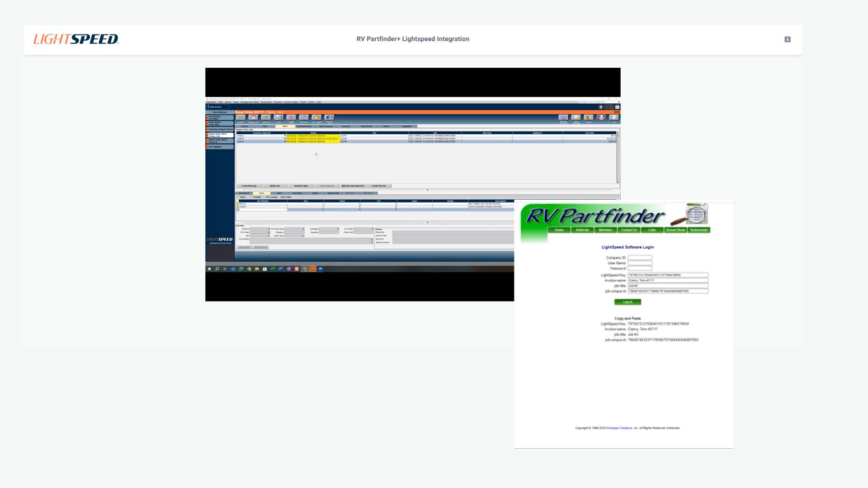
Task: Open Customer Approval dropdown for Job #2
Action: (285, 139)
